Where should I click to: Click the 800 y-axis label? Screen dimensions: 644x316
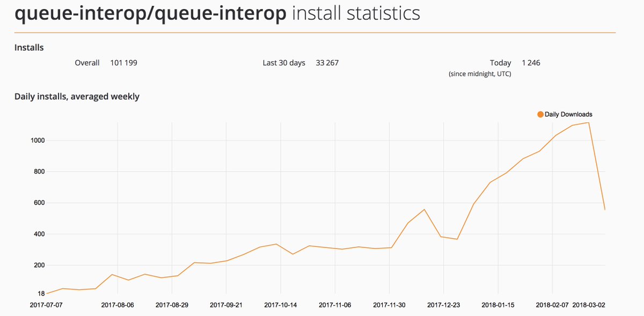click(38, 172)
